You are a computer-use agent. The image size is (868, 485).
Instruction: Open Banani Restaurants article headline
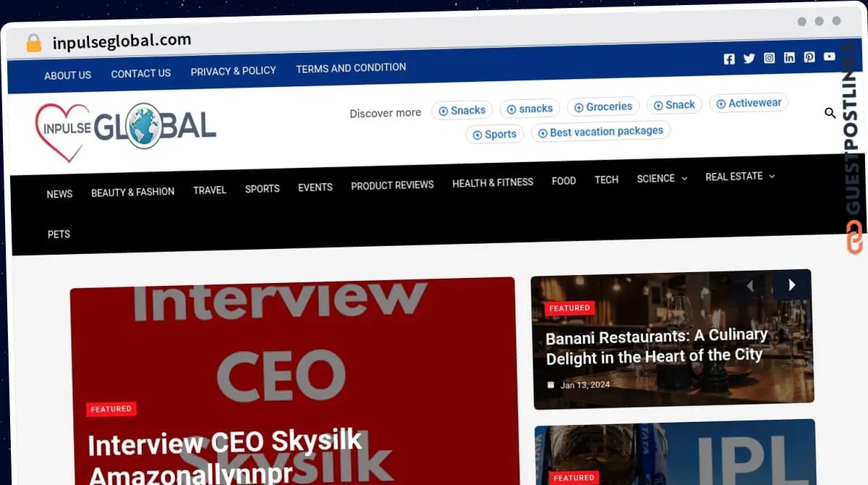[x=655, y=346]
